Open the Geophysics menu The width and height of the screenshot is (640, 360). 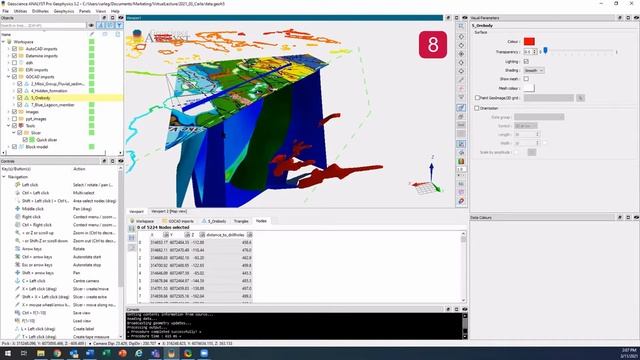click(64, 11)
